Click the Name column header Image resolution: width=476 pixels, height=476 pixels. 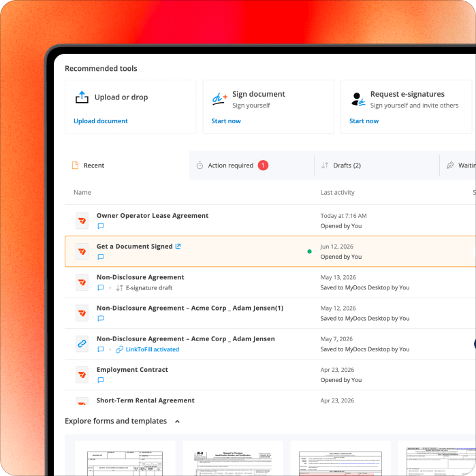[82, 192]
